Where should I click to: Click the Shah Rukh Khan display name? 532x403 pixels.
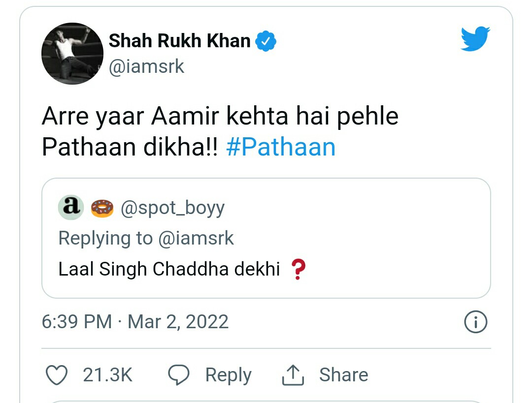click(179, 41)
